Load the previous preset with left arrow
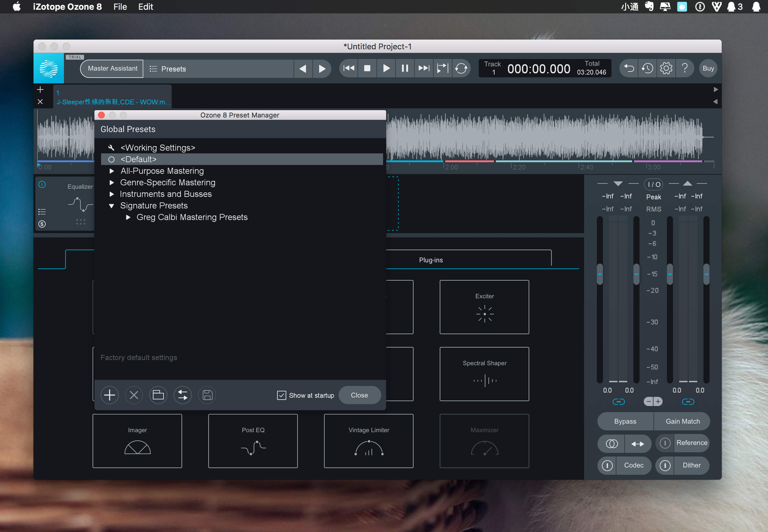The width and height of the screenshot is (768, 532). click(x=303, y=69)
